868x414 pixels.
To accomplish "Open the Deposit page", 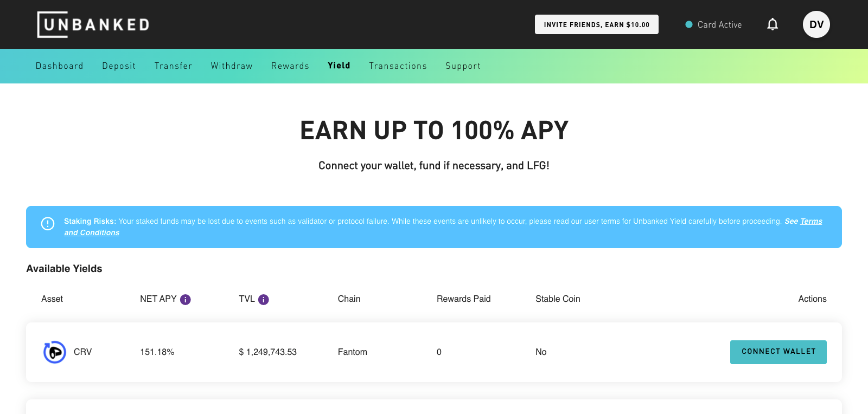I will 119,66.
